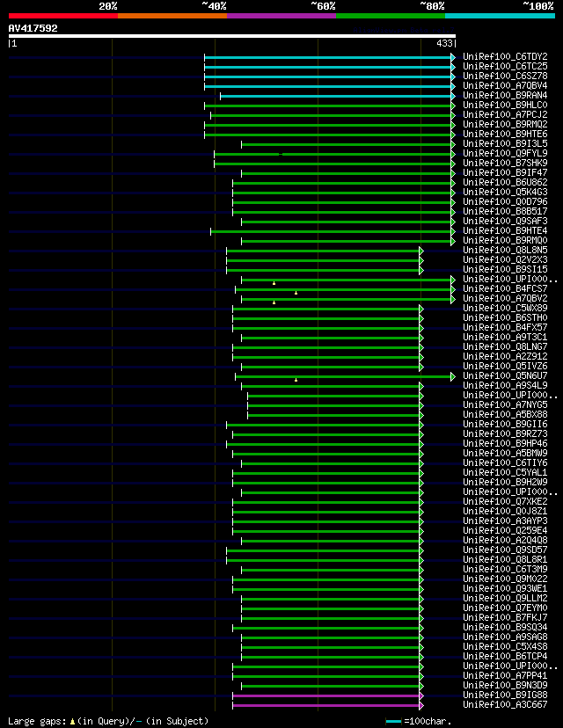Open hit UniRef100_A7QBV4
Screen dimensions: 563x728
point(505,85)
